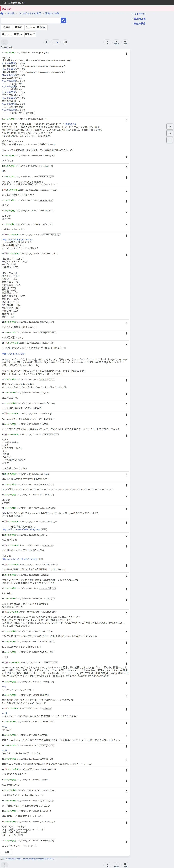This screenshot has height=868, width=174.
Task: Expand the 最近見た板 sidebar section
Action: coord(138,19)
